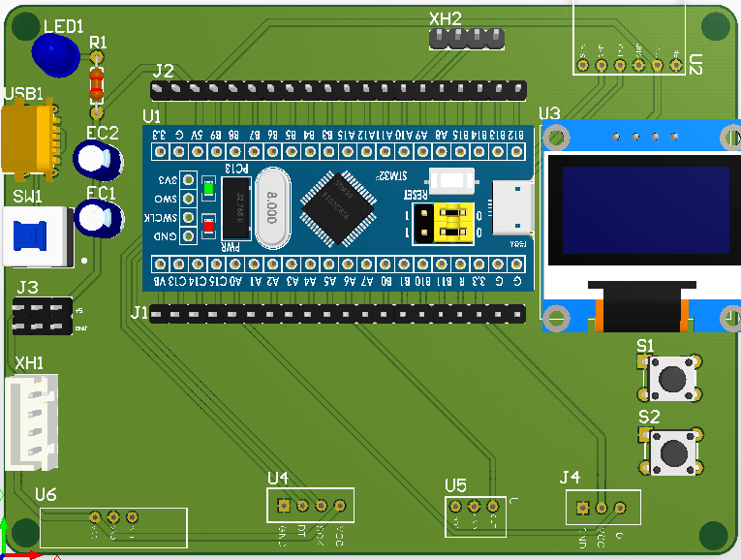Click the middle pad of U6
The image size is (741, 560).
pyautogui.click(x=113, y=517)
